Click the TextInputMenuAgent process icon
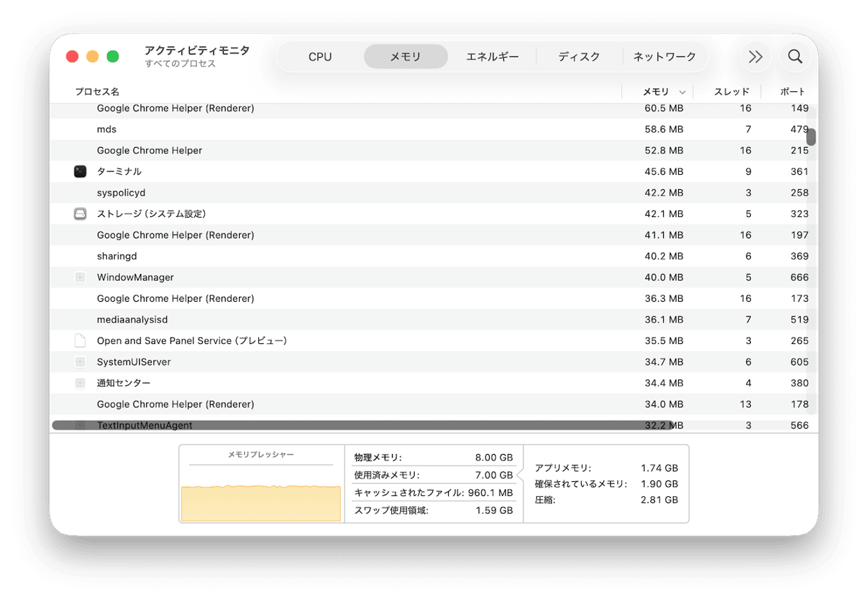This screenshot has width=868, height=601. 80,425
